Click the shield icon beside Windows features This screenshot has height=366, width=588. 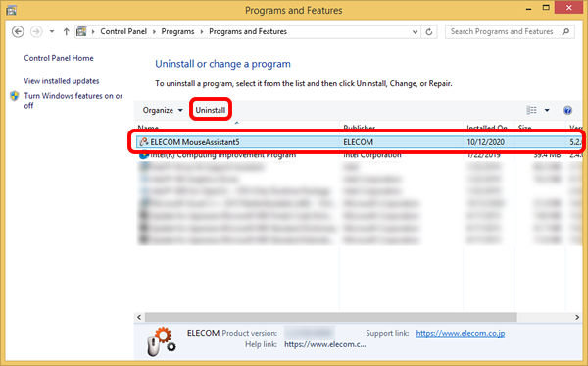click(x=15, y=96)
